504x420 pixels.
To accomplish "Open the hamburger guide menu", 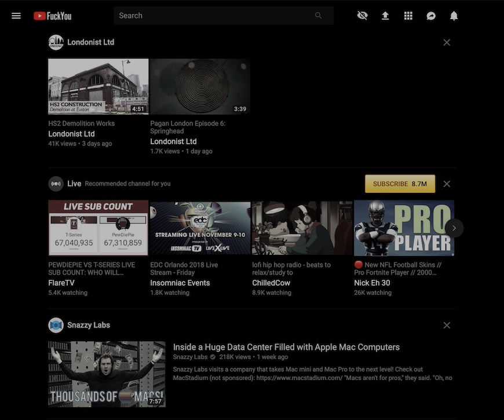I will click(x=16, y=16).
